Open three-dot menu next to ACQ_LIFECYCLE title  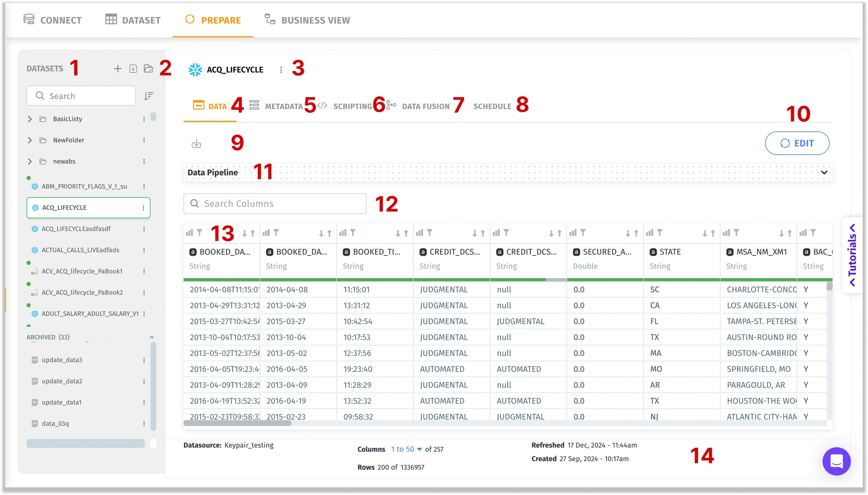coord(281,70)
